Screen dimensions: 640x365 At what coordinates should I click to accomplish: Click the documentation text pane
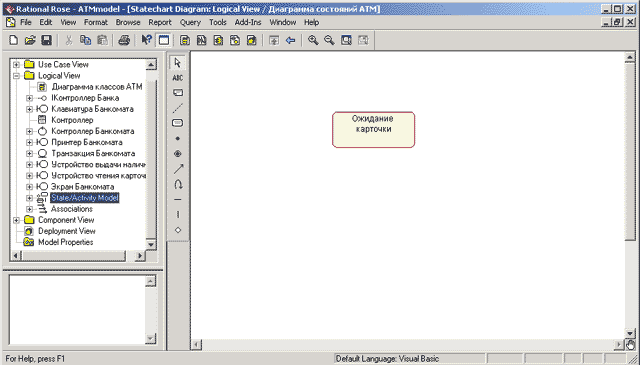[x=78, y=309]
